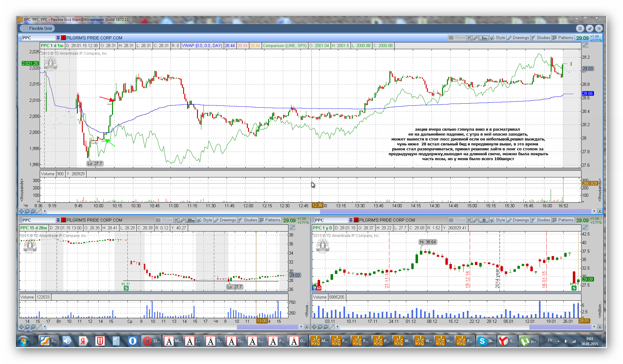The width and height of the screenshot is (623, 364).
Task: Zoom in on the daily chart
Action: [x=320, y=327]
